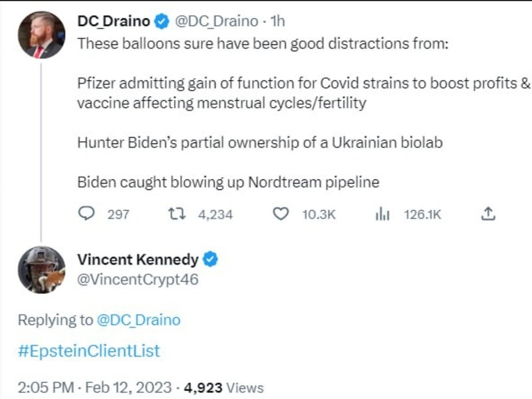
Task: Click @DC_Draino in the "Replying to" line
Action: click(x=138, y=320)
